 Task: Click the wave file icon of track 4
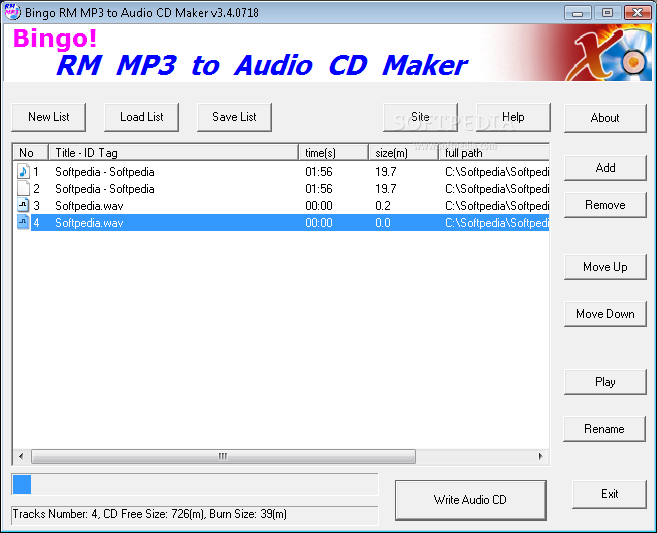tap(23, 223)
